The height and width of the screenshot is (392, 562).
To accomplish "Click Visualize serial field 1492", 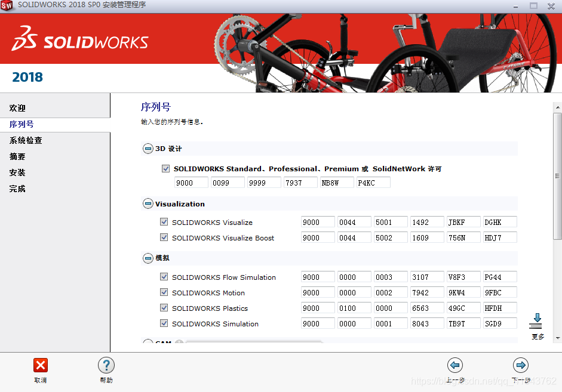I will 427,222.
